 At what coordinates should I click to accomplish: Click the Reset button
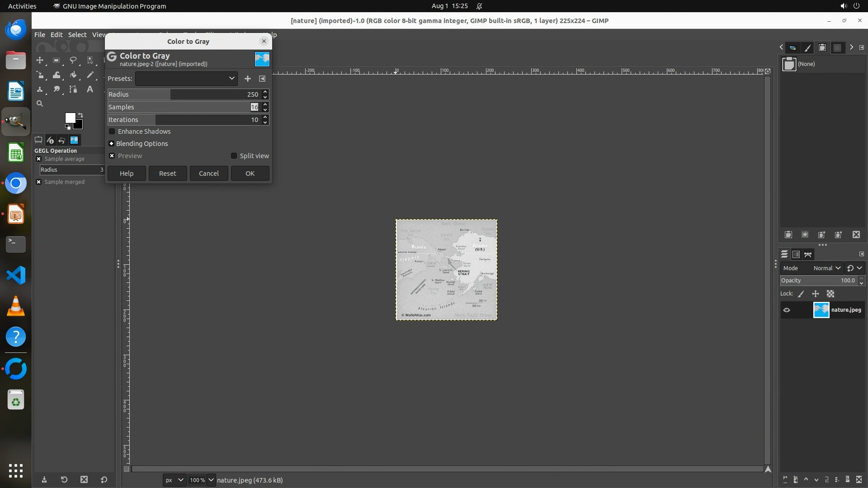pos(167,174)
